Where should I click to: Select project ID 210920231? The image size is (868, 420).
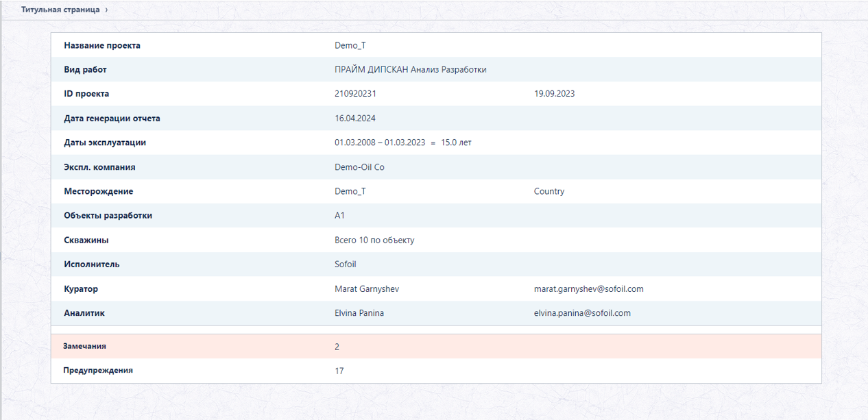pos(355,94)
